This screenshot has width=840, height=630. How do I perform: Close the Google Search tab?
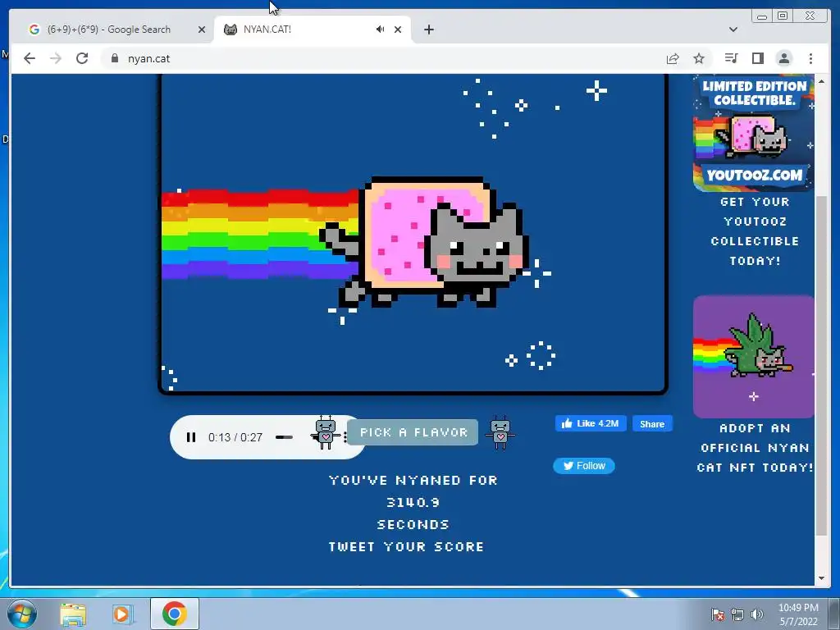[x=202, y=30]
